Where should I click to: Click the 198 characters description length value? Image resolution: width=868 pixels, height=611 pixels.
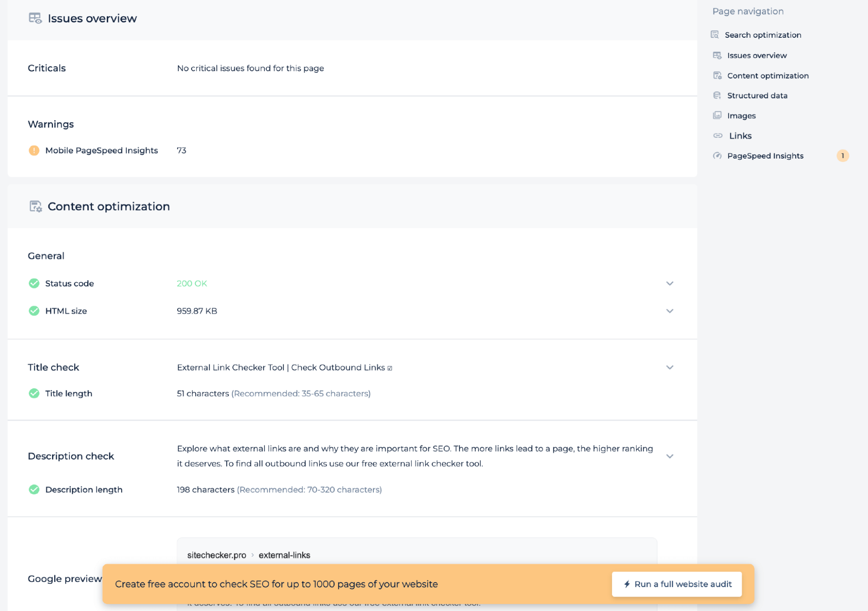click(205, 489)
